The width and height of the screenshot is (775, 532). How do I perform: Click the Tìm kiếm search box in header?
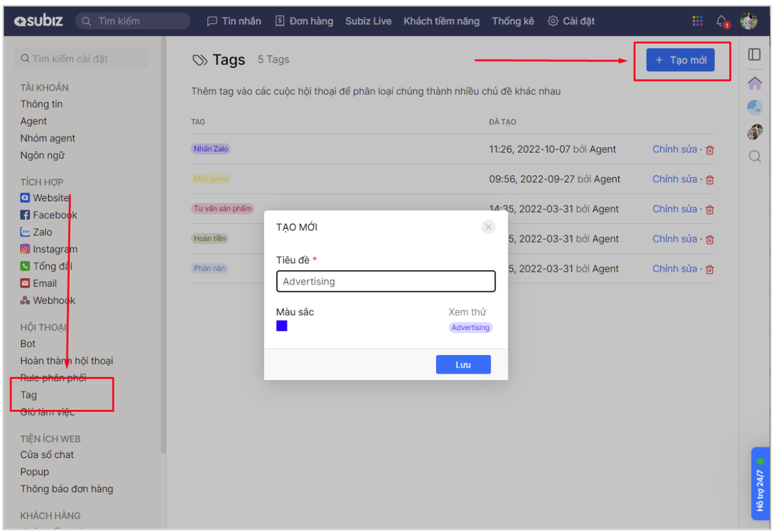133,21
